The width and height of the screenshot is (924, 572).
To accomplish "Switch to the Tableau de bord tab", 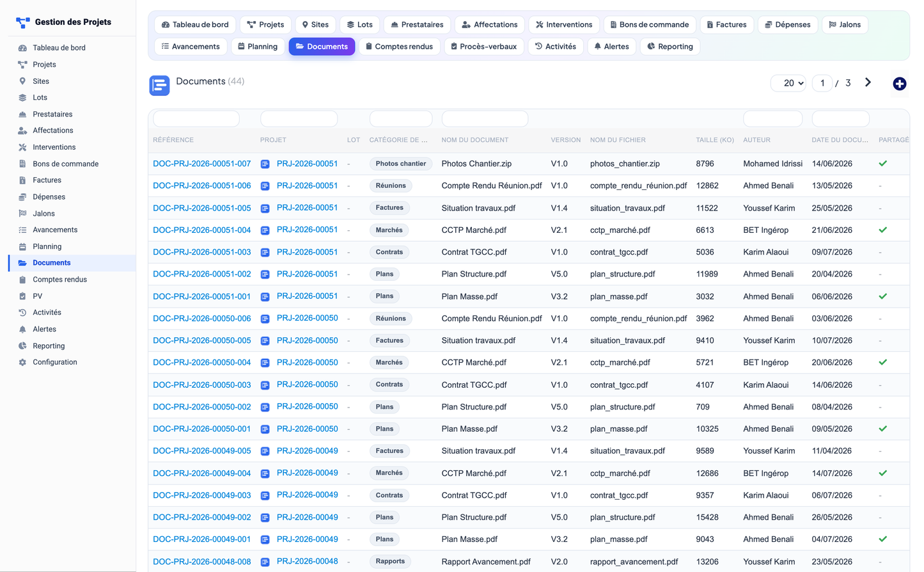I will pos(195,25).
